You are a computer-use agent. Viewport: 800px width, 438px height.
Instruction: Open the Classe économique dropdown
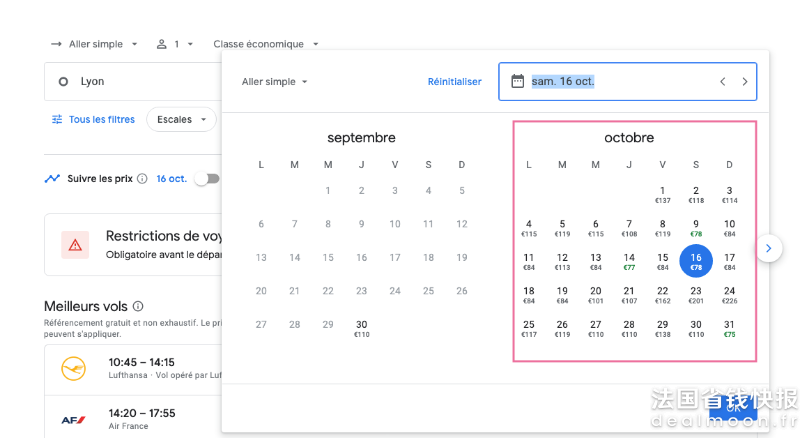(x=265, y=44)
